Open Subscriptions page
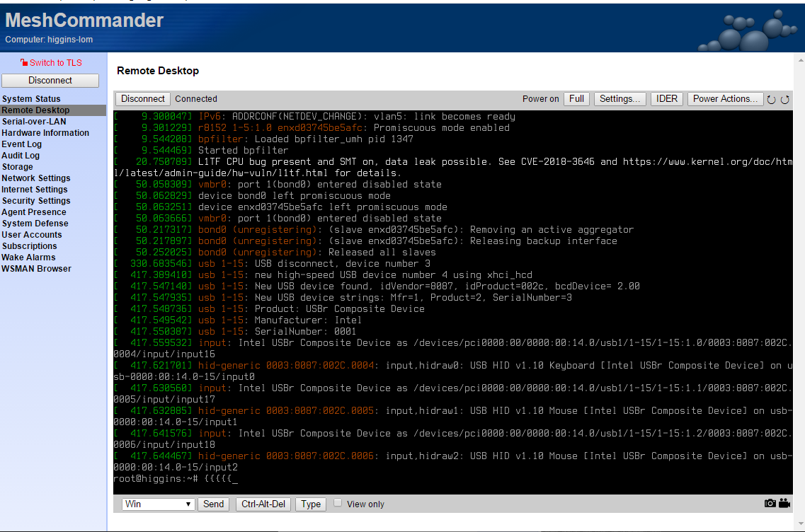Viewport: 805px width, 532px height. [x=29, y=245]
